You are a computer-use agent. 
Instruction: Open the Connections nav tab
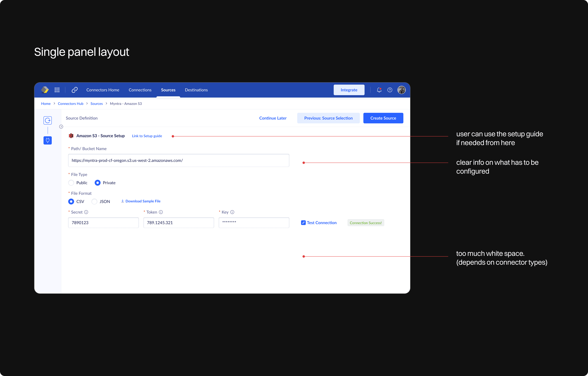[x=140, y=90]
